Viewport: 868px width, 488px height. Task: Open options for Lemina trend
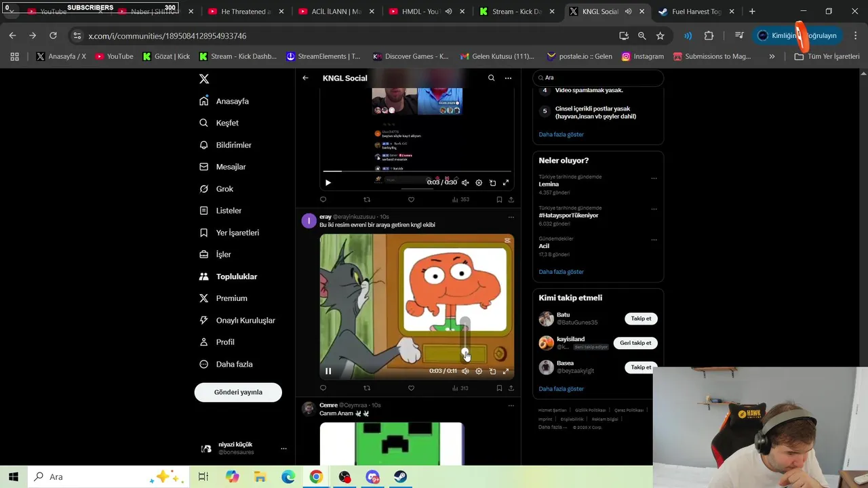pos(654,178)
